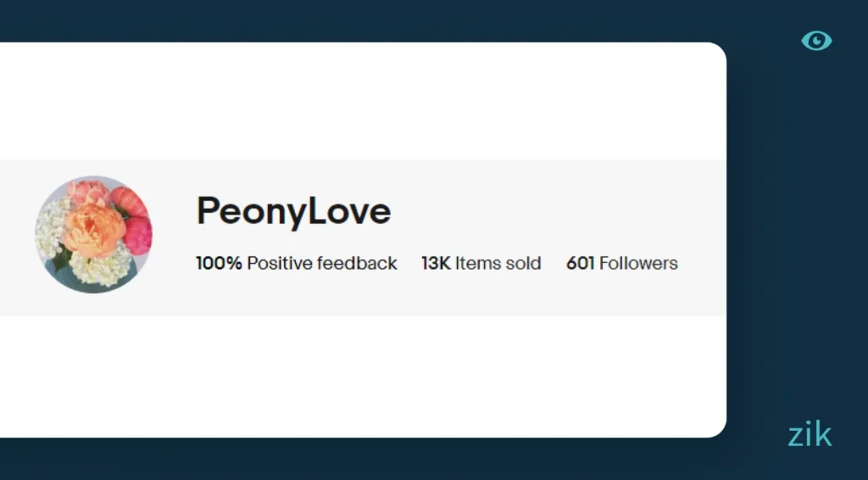Click the 13K sold count
Viewport: 868px width, 480px height.
pos(436,263)
